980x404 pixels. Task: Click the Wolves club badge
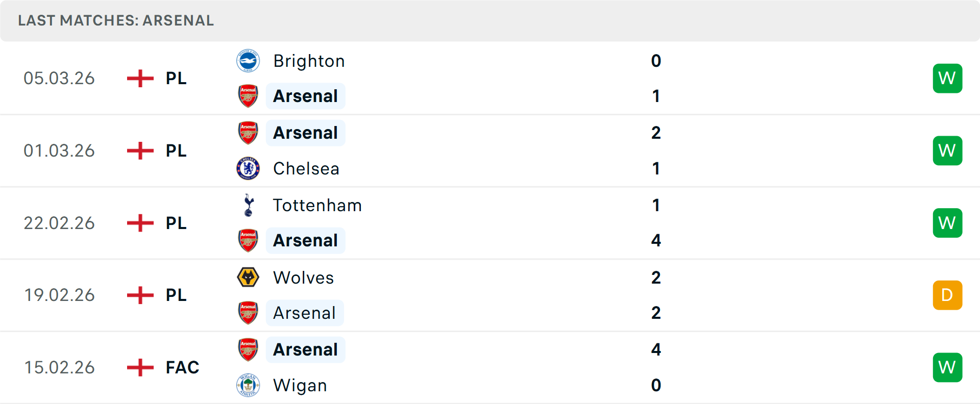(x=248, y=277)
